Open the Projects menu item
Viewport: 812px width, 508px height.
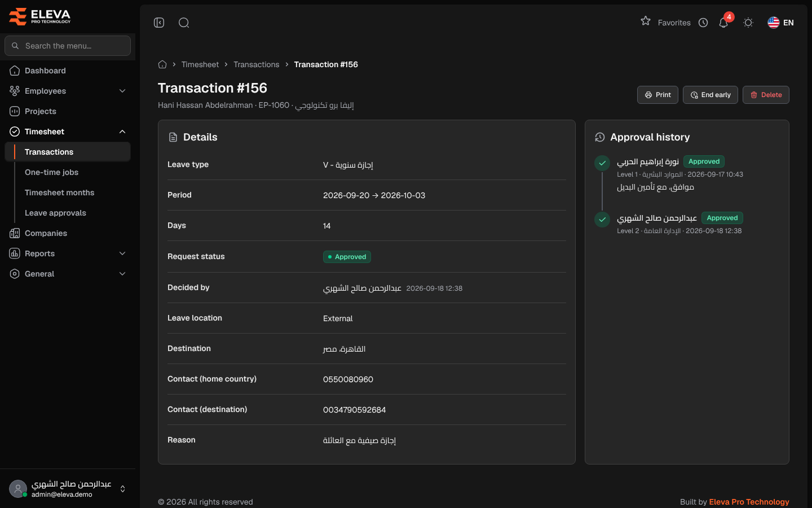coord(68,111)
